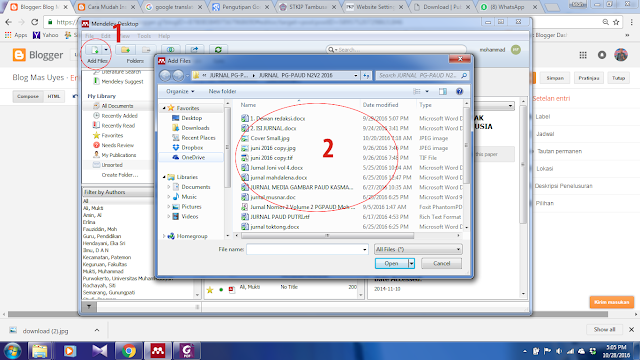The image size is (640, 360).
Task: Click the Kirim masukan button in Blogger
Action: click(x=611, y=302)
